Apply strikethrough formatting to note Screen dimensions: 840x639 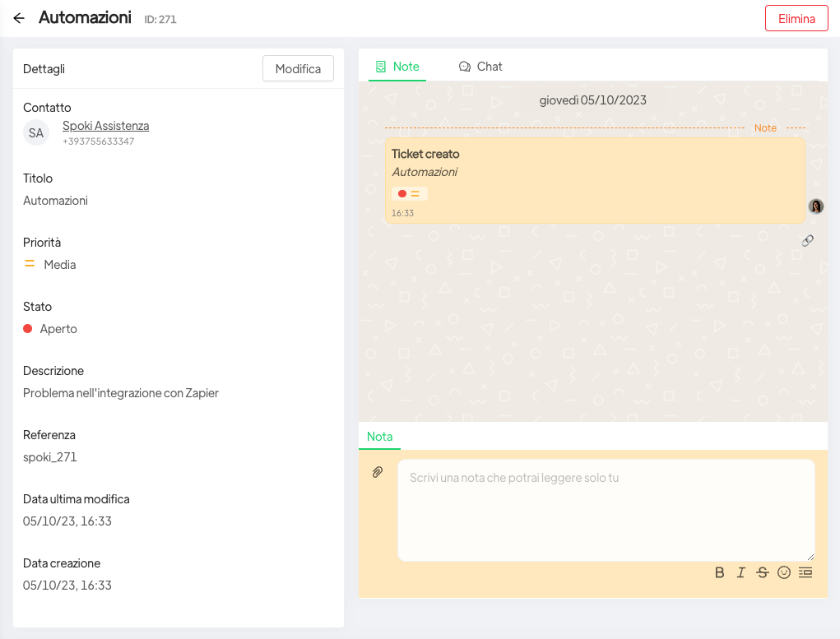(763, 572)
